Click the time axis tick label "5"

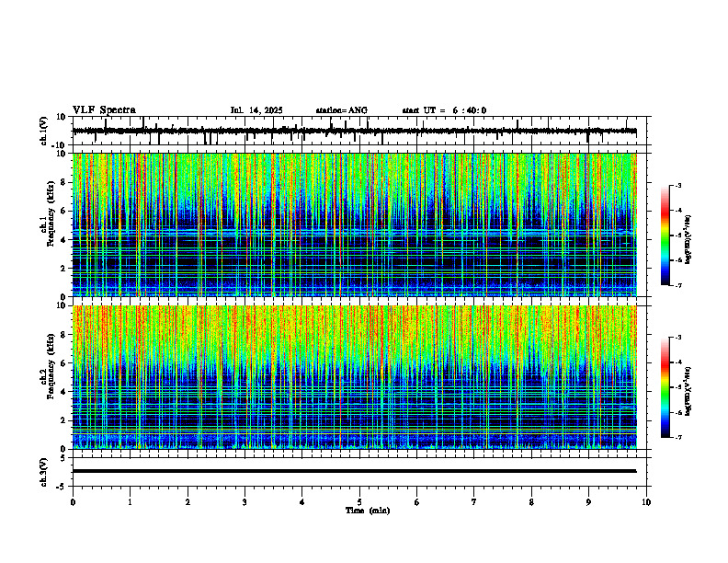tap(359, 502)
